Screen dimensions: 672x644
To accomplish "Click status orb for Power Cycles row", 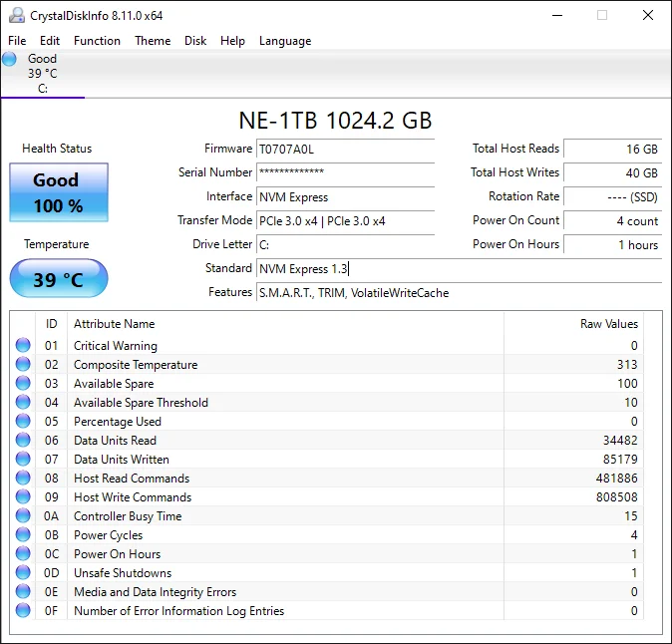I will click(23, 534).
